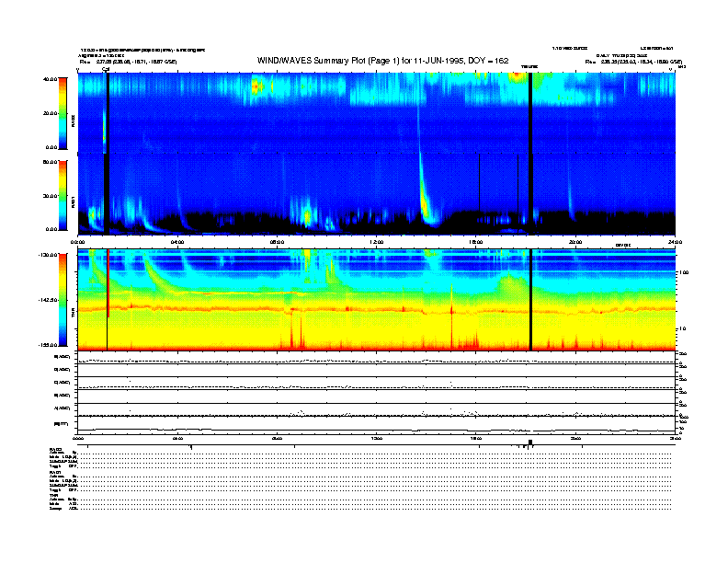
Task: Click the 40.00 label on the RAD2 color scale
Action: [x=50, y=79]
